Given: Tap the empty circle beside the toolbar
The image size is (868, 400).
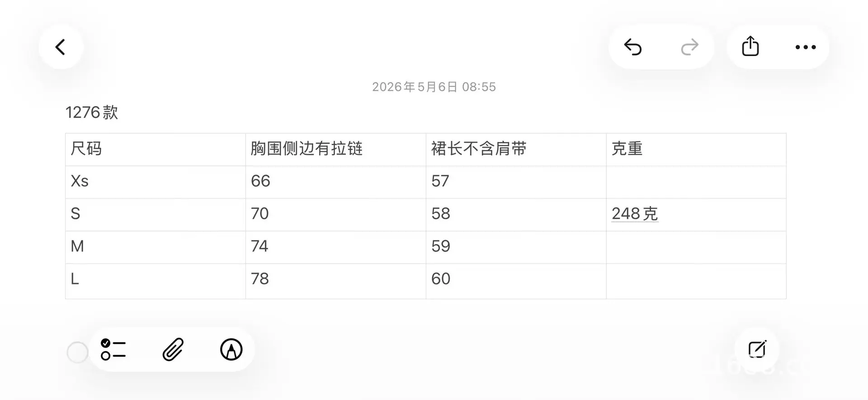Looking at the screenshot, I should click(77, 352).
